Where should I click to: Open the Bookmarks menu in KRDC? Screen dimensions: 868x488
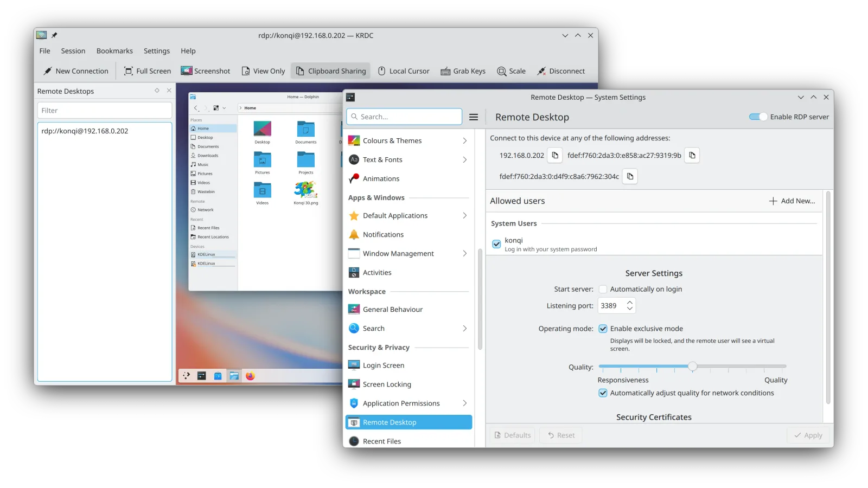[114, 51]
